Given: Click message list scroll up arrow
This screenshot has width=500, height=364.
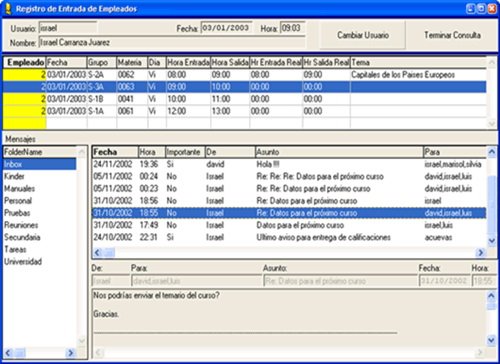Looking at the screenshot, I should (x=492, y=152).
